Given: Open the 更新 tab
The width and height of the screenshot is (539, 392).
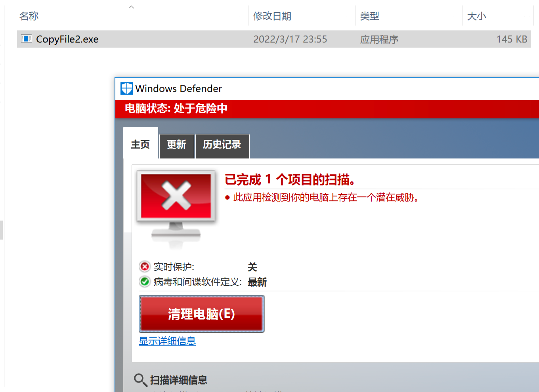Looking at the screenshot, I should (x=176, y=146).
